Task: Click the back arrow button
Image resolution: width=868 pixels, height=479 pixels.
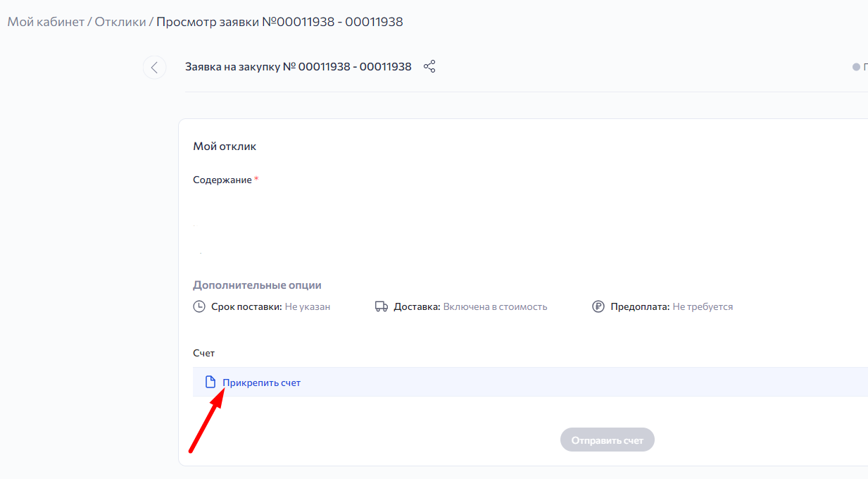Action: click(154, 68)
